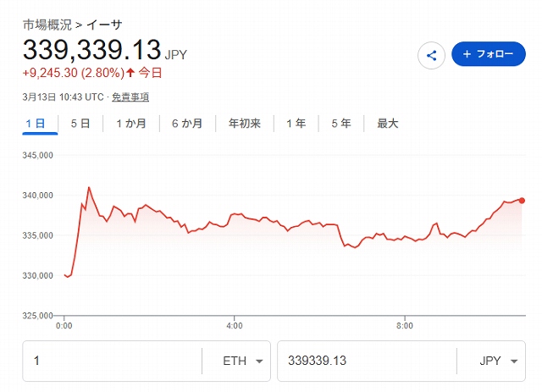Open the 免責事項 disclaimer link
The image size is (542, 392).
click(x=130, y=97)
